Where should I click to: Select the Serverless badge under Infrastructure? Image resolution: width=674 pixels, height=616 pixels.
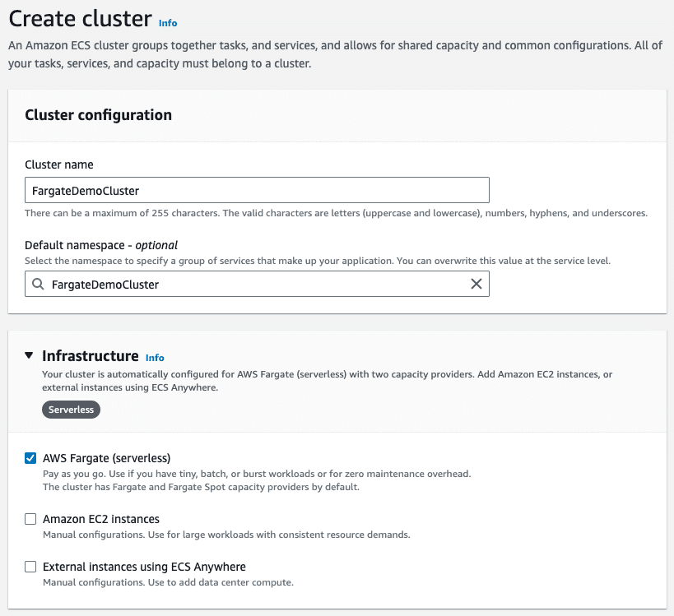tap(71, 409)
